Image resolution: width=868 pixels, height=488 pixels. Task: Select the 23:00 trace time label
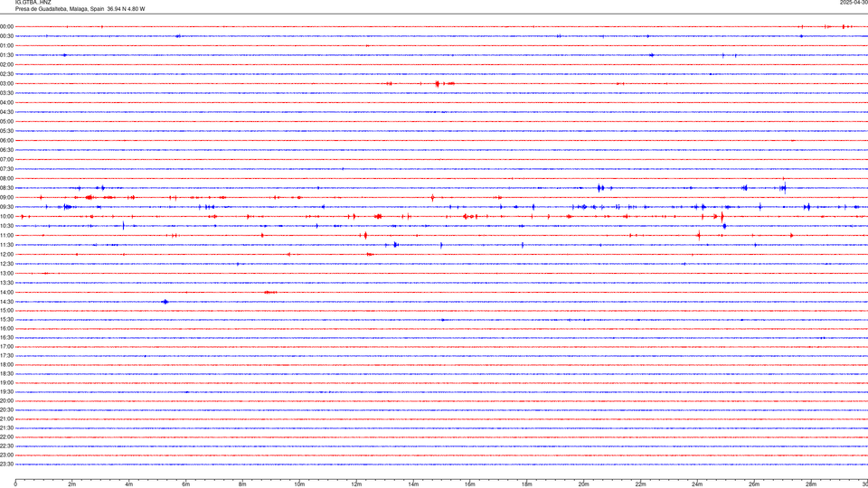tap(6, 455)
